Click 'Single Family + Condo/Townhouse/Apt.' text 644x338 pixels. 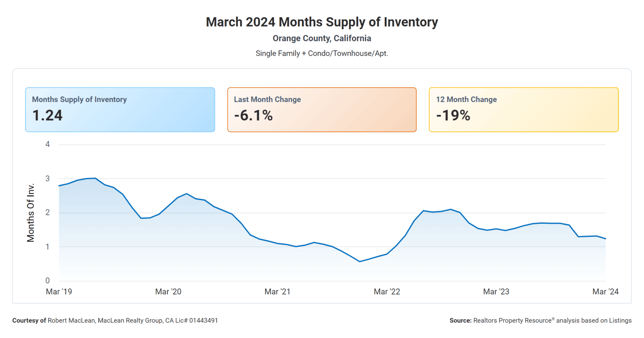pyautogui.click(x=322, y=54)
